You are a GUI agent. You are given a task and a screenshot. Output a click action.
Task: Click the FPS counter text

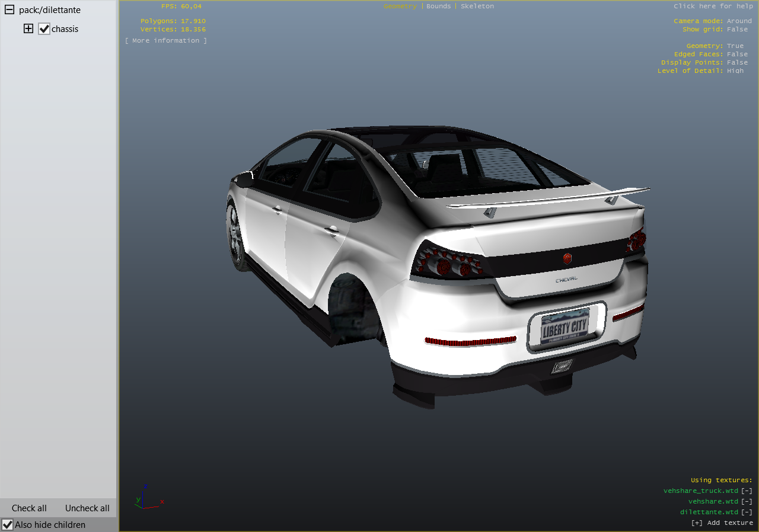coord(181,6)
